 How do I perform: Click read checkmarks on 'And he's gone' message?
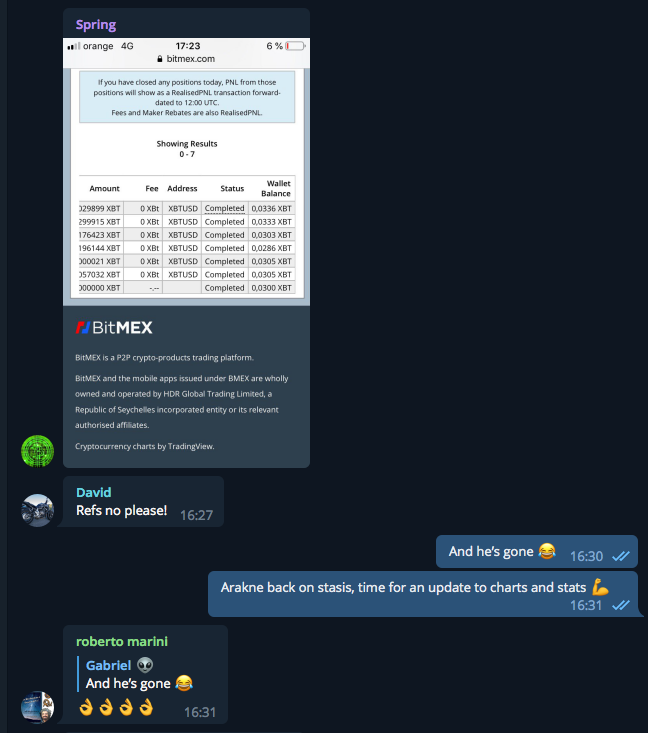621,556
